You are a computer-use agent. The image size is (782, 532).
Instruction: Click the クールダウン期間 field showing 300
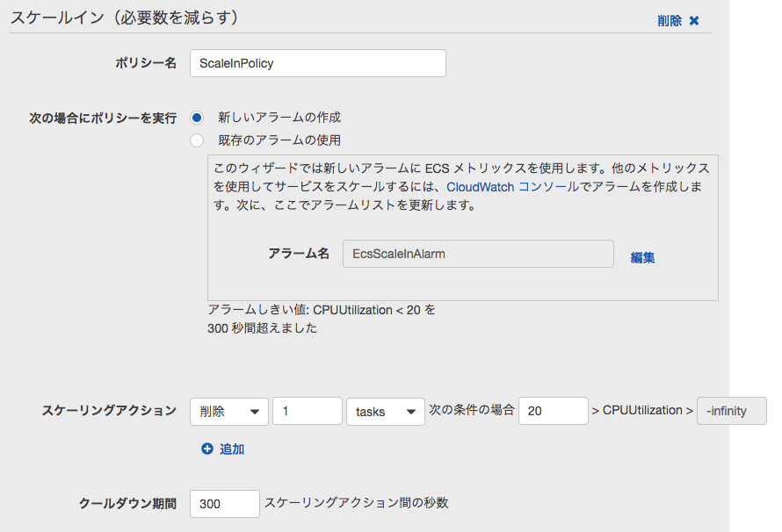click(224, 504)
